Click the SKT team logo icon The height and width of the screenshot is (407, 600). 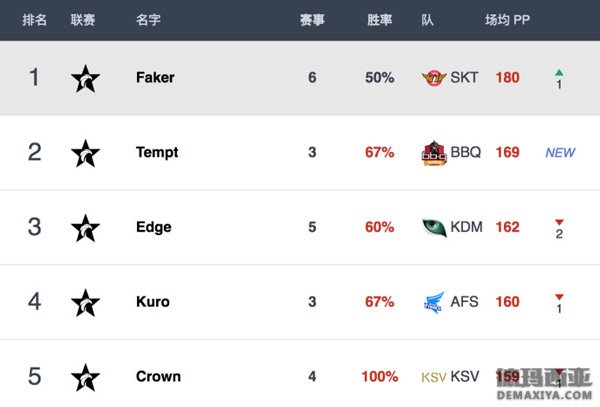(434, 78)
